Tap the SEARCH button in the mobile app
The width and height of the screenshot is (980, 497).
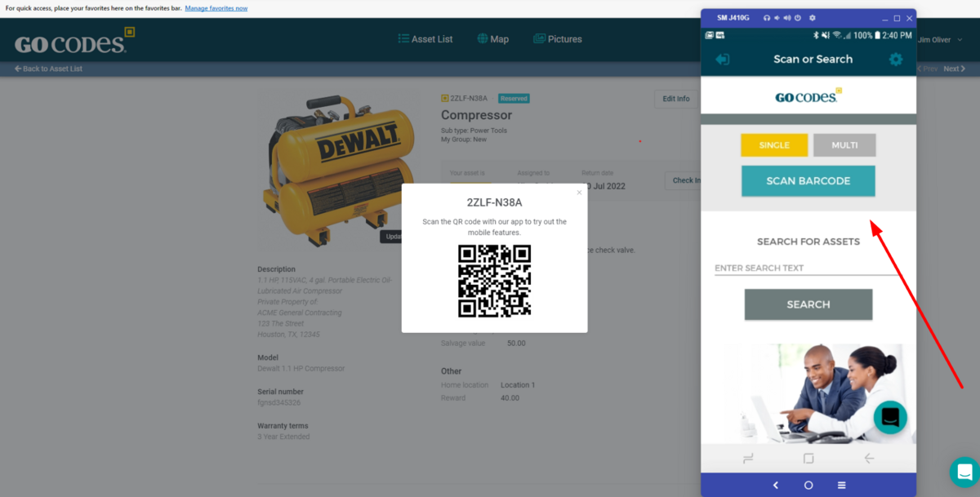pos(808,304)
